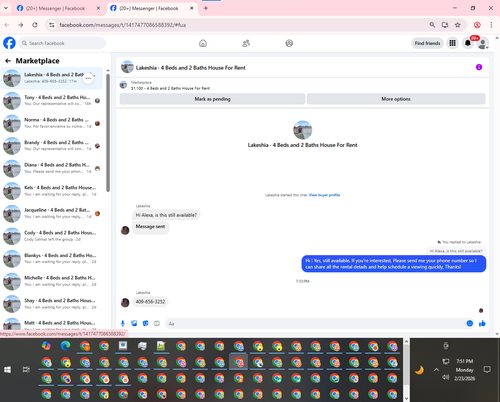Open the tab search dropdown chevron
The height and width of the screenshot is (402, 500).
click(x=6, y=8)
